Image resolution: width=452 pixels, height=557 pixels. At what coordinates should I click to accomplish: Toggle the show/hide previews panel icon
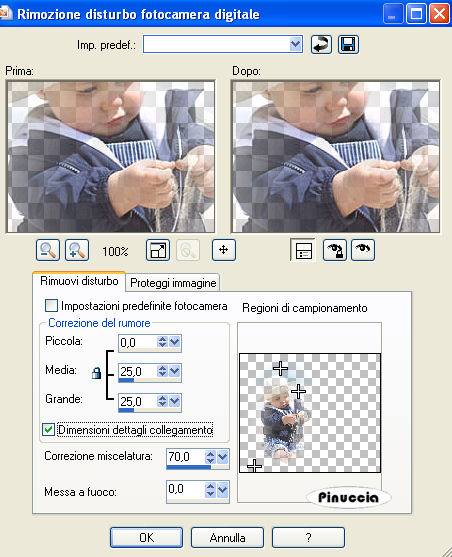point(303,250)
